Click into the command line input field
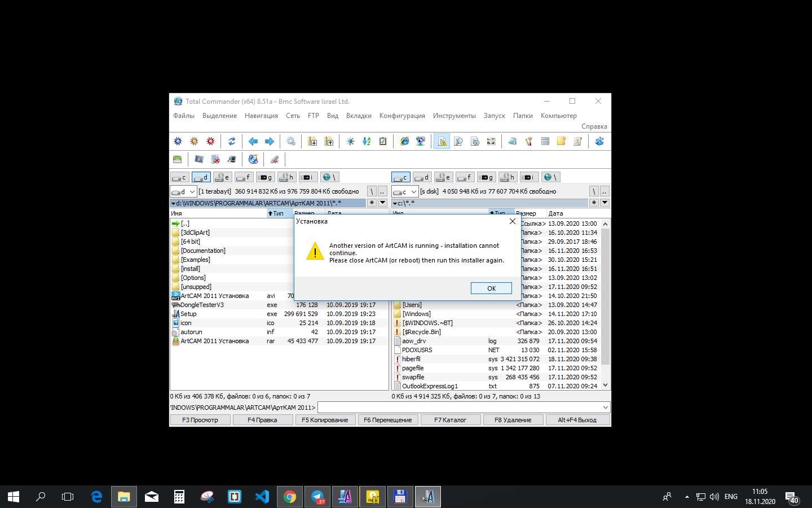Viewport: 812px width, 508px height. [459, 408]
